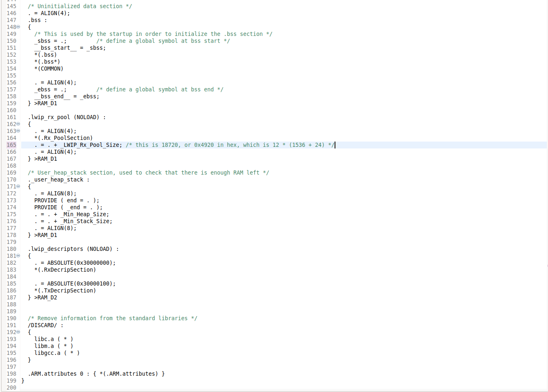Click the Uninitialized data section comment

pos(80,6)
